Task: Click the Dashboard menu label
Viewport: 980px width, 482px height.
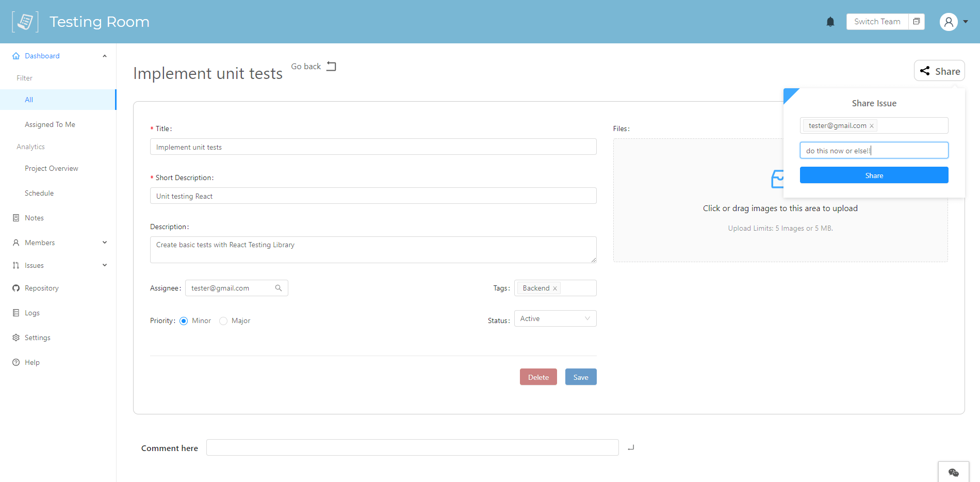Action: click(42, 56)
